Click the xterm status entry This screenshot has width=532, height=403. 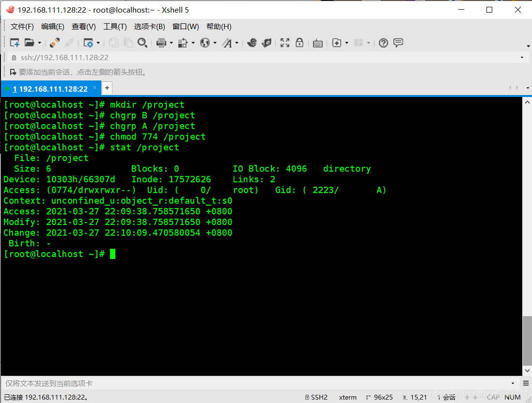[x=348, y=397]
